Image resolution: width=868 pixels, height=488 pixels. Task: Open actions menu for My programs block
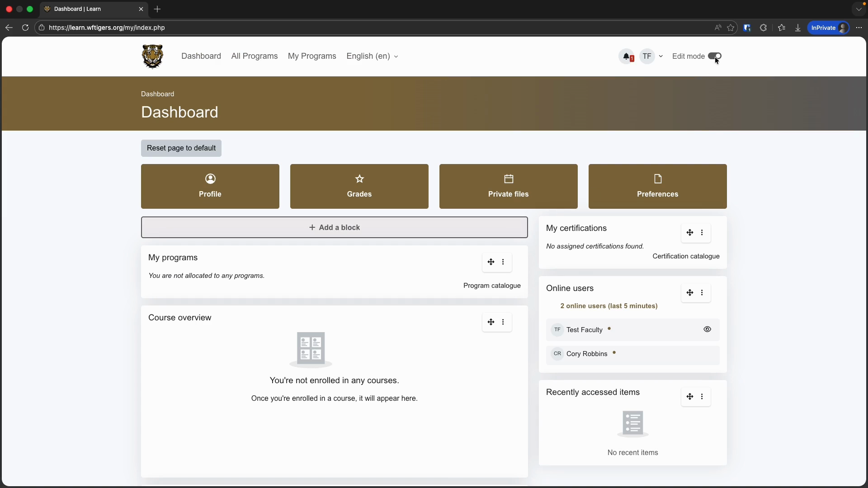click(x=503, y=262)
